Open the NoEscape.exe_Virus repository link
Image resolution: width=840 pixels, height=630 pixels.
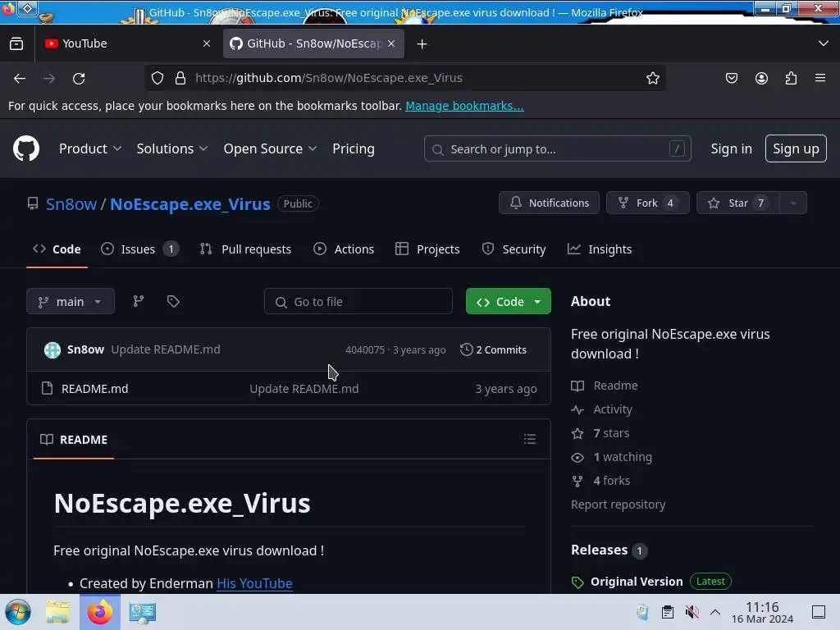click(190, 204)
